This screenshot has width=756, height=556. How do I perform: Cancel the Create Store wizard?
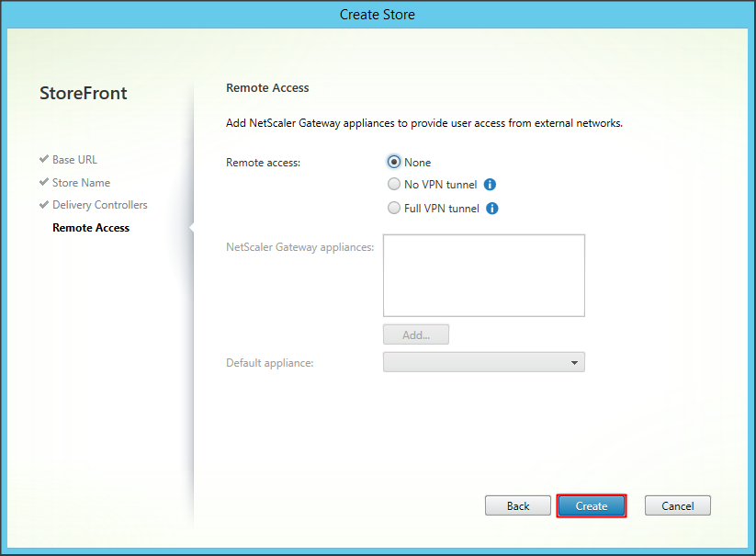tap(677, 505)
